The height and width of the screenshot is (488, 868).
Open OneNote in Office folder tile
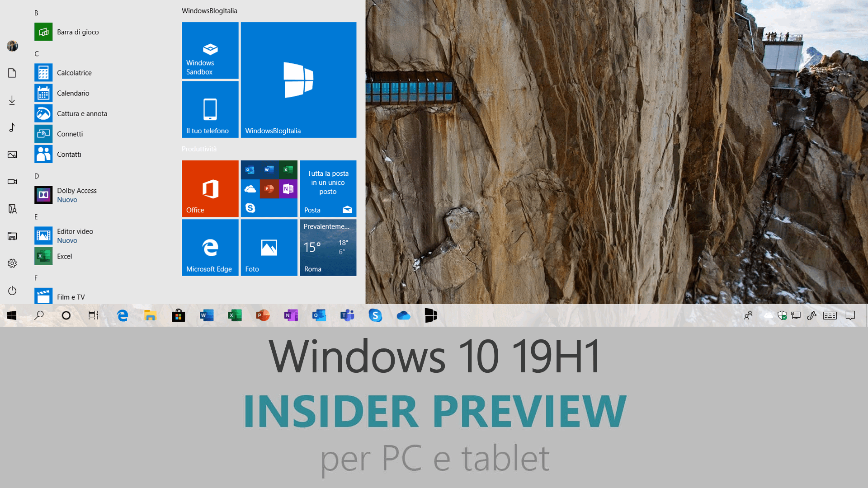click(x=288, y=189)
